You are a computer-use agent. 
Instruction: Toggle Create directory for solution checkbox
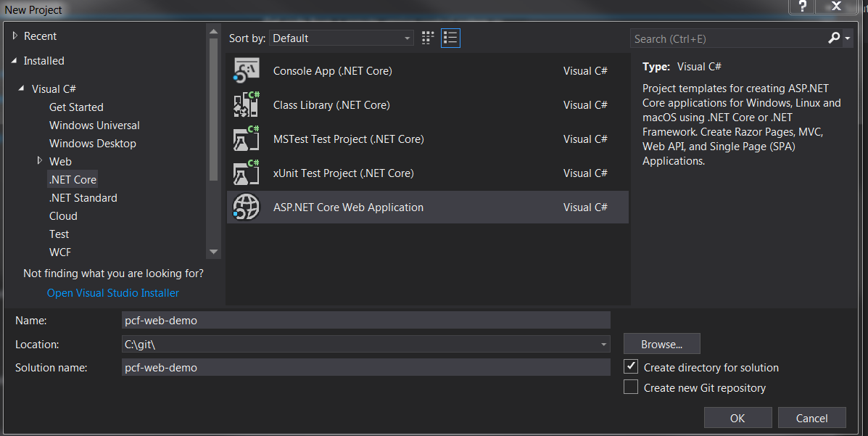(x=631, y=366)
